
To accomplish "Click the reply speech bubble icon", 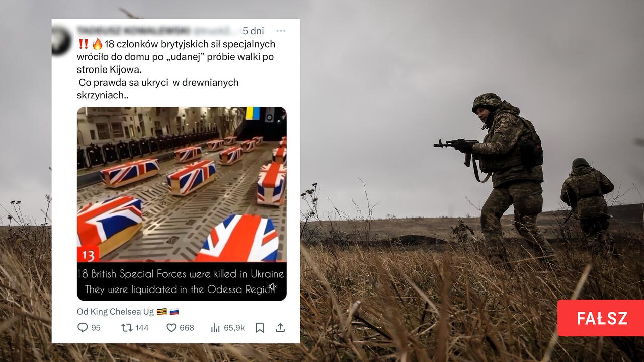I will point(83,328).
